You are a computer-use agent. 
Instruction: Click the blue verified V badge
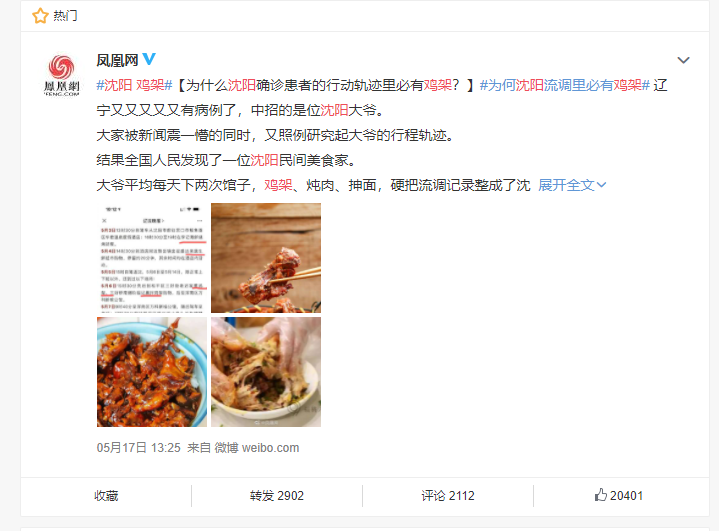(149, 59)
